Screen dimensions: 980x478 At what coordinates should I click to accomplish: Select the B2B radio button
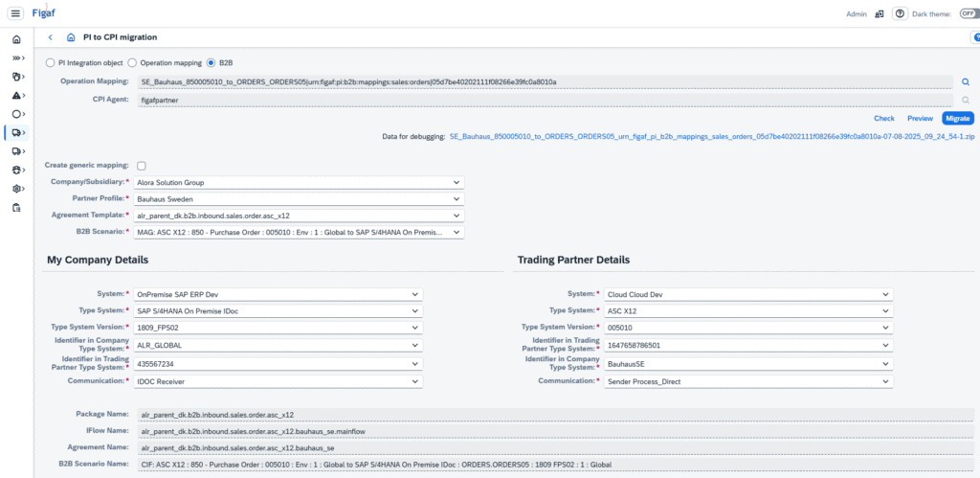(211, 62)
